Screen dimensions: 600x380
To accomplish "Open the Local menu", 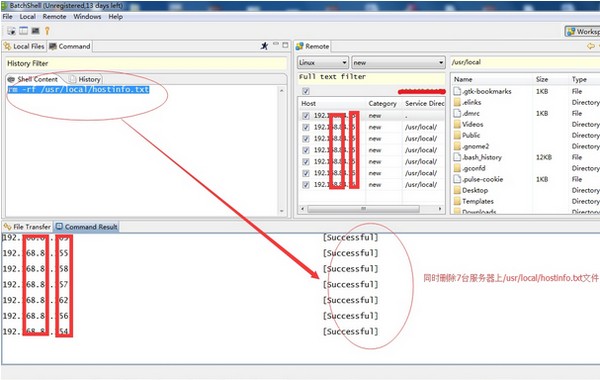I will (28, 16).
